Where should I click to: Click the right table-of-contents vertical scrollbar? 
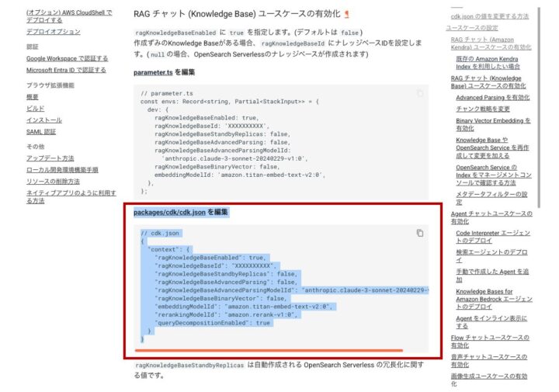pyautogui.click(x=539, y=107)
